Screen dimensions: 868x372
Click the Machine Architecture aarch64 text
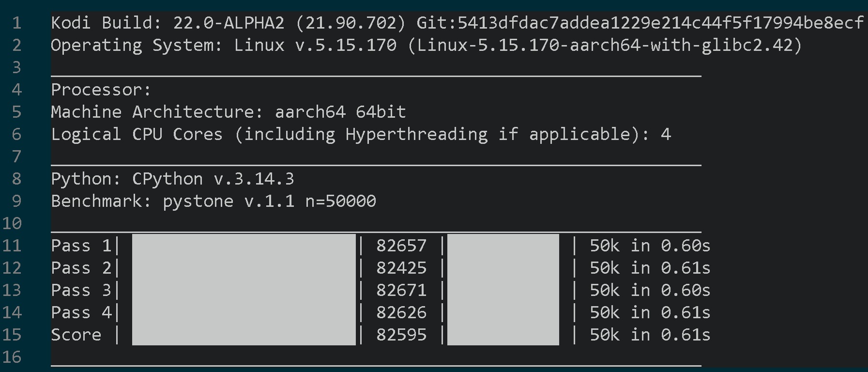point(310,112)
